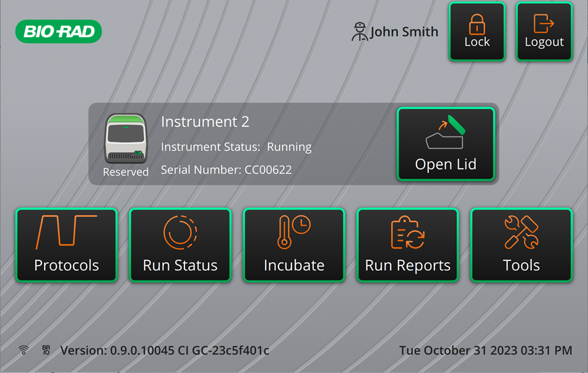588x373 pixels.
Task: Open the Incubate function
Action: click(294, 245)
